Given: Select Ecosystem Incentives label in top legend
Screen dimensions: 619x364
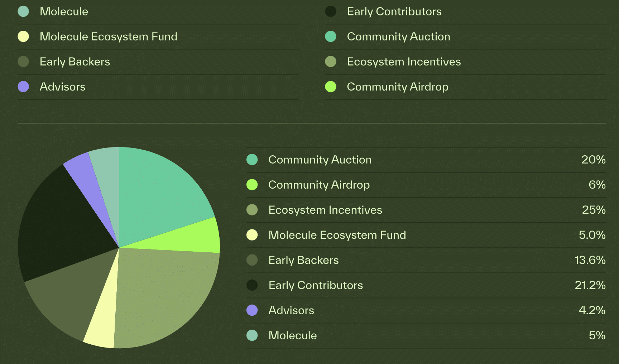Looking at the screenshot, I should [404, 62].
